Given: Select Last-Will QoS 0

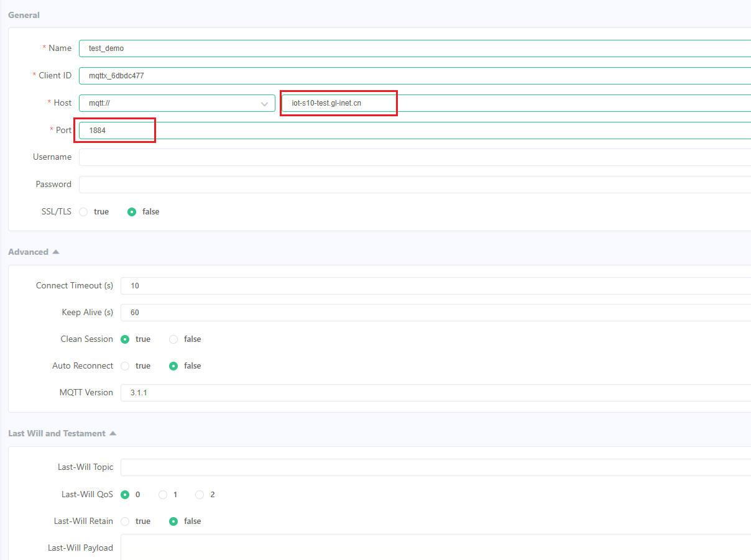Looking at the screenshot, I should (125, 495).
